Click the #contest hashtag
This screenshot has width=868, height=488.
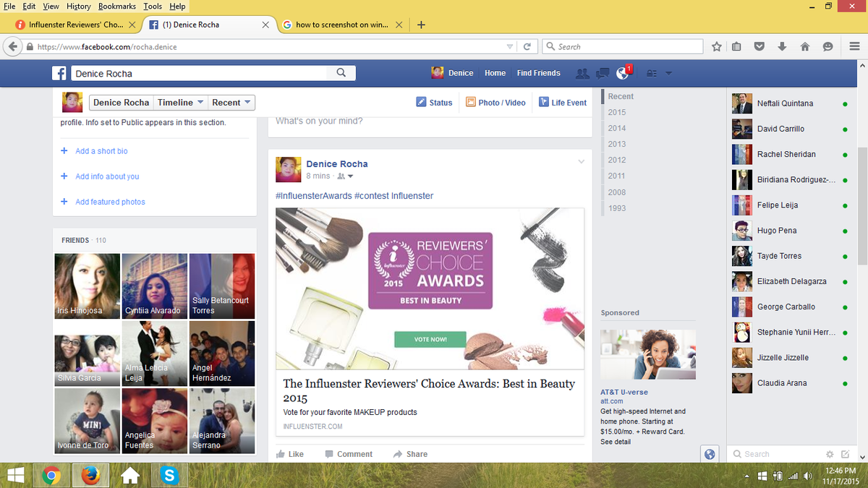tap(371, 196)
